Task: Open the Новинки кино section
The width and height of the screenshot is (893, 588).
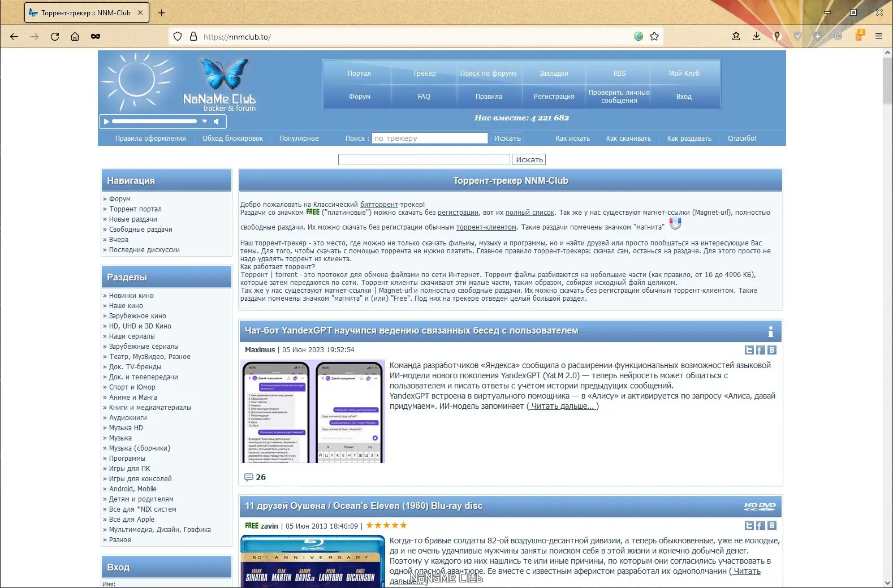Action: coord(131,296)
